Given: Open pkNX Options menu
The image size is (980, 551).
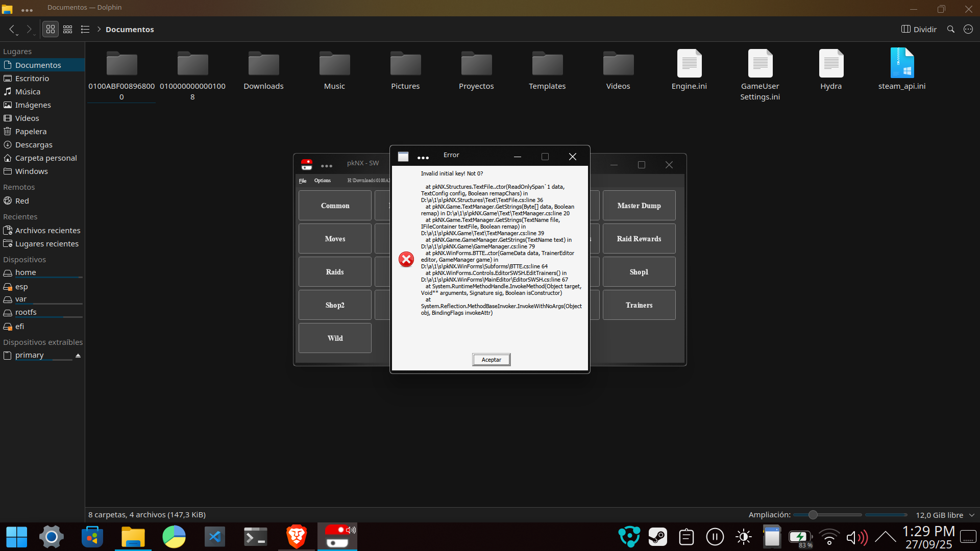Looking at the screenshot, I should pos(322,181).
